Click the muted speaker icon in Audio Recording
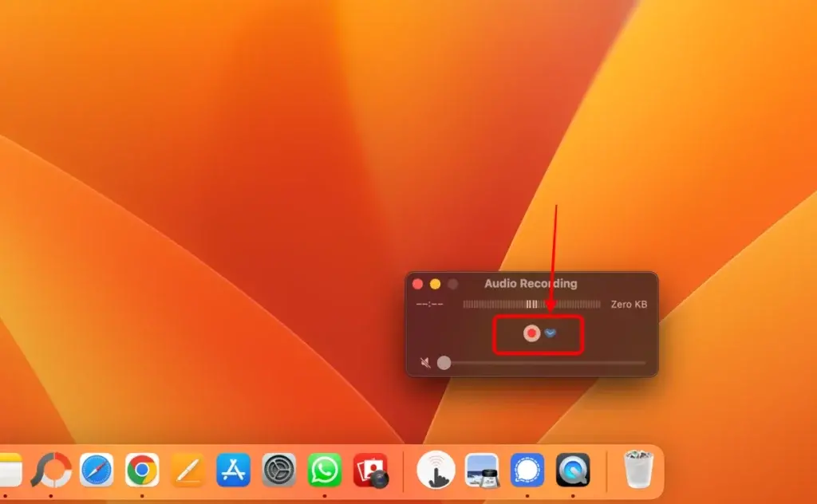Image resolution: width=817 pixels, height=504 pixels. click(x=425, y=363)
